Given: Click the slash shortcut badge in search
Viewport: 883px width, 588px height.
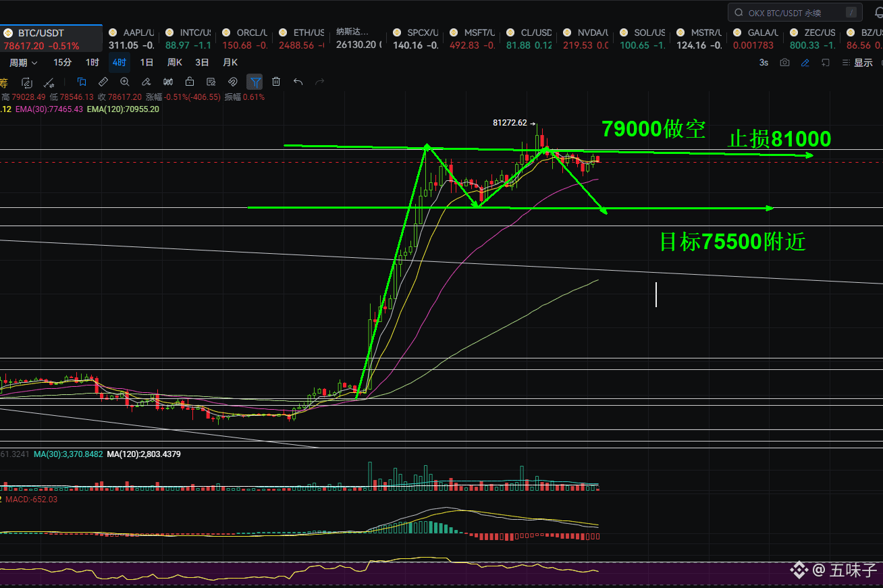Looking at the screenshot, I should [x=851, y=12].
